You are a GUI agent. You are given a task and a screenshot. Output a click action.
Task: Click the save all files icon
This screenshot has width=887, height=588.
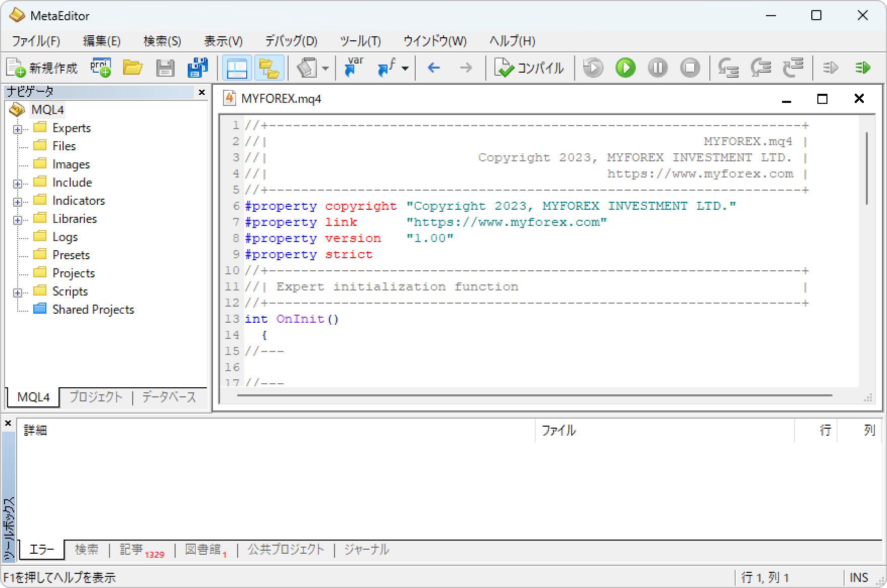click(197, 68)
